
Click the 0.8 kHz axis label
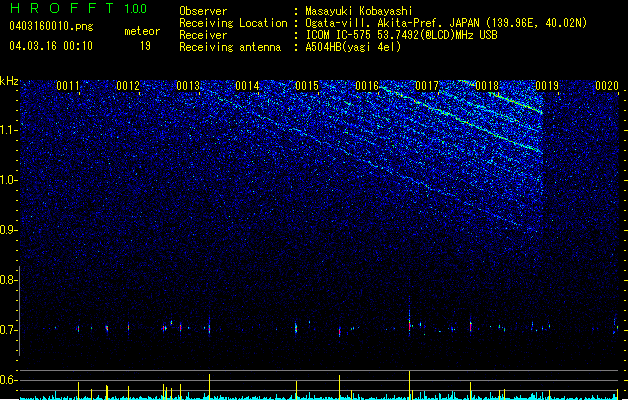pyautogui.click(x=9, y=280)
